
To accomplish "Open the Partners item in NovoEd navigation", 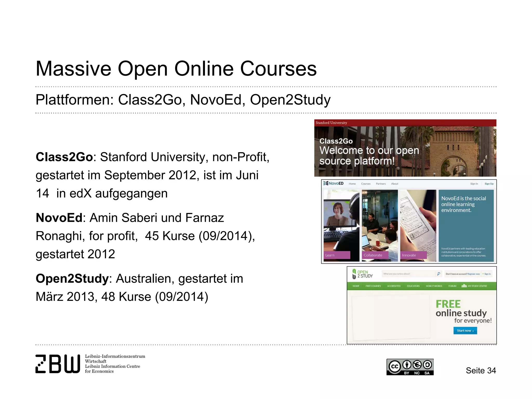I will click(381, 184).
